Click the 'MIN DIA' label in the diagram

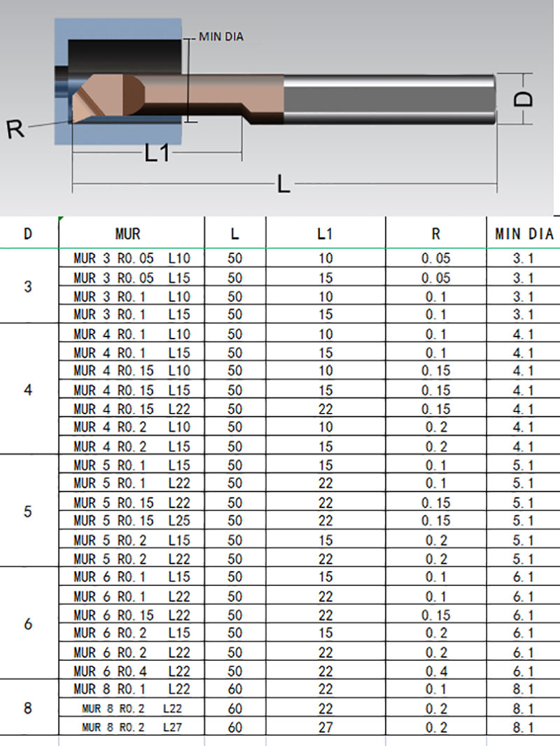pos(221,36)
